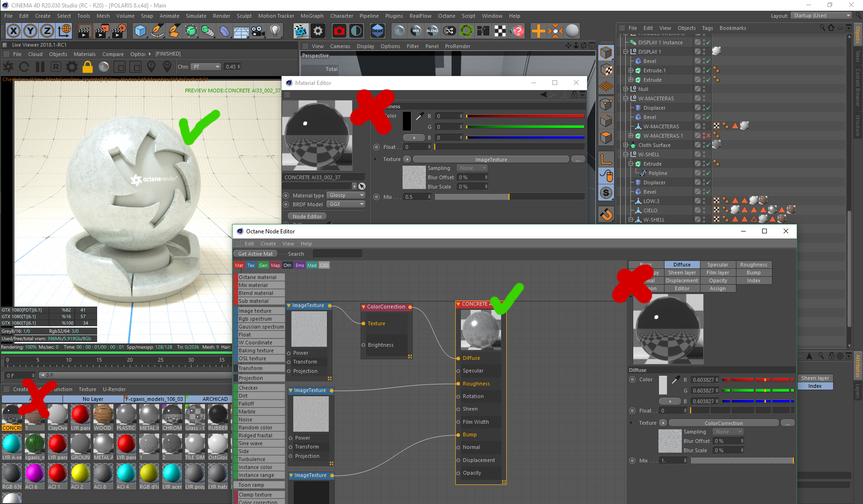
Task: Click the Octane BLEND material icon
Action: [x=432, y=31]
